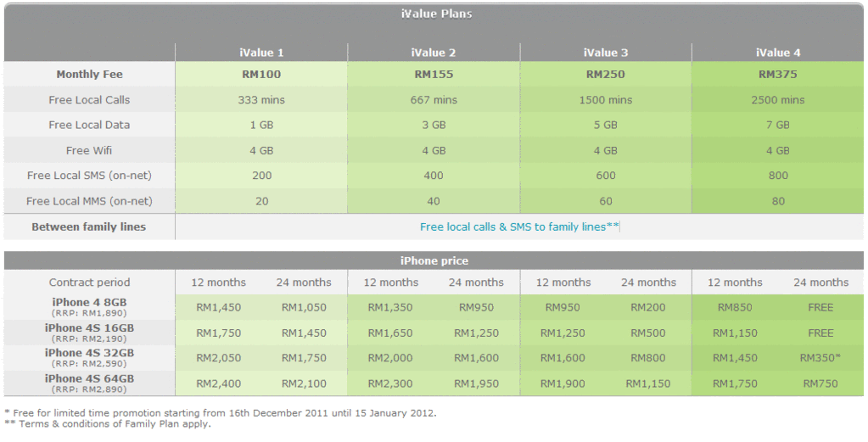This screenshot has width=868, height=442.
Task: Click FREE price in iPhone 4S 16GB row
Action: click(820, 333)
